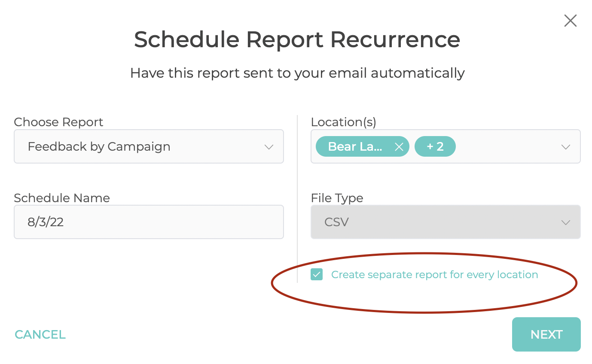
Task: Open the Feedback by Campaign report dropdown
Action: tap(149, 146)
